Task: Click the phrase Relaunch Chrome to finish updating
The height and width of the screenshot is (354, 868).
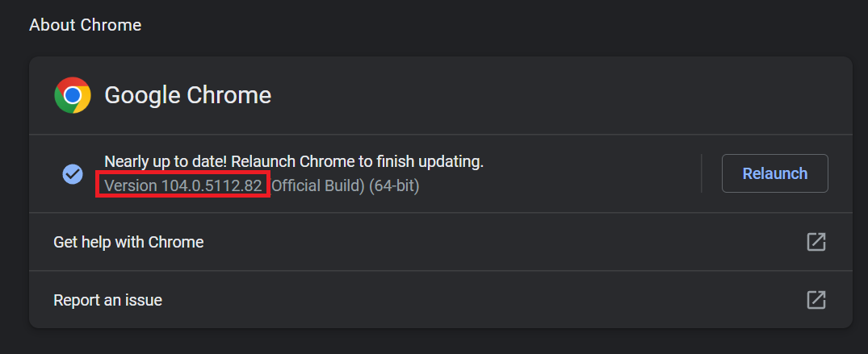Action: coord(357,161)
